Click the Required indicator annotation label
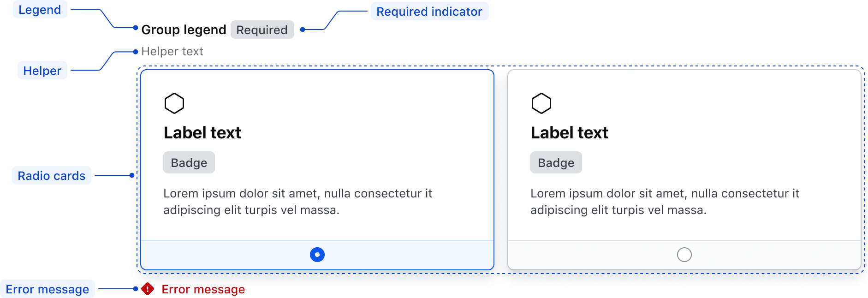This screenshot has height=298, width=868. [429, 12]
